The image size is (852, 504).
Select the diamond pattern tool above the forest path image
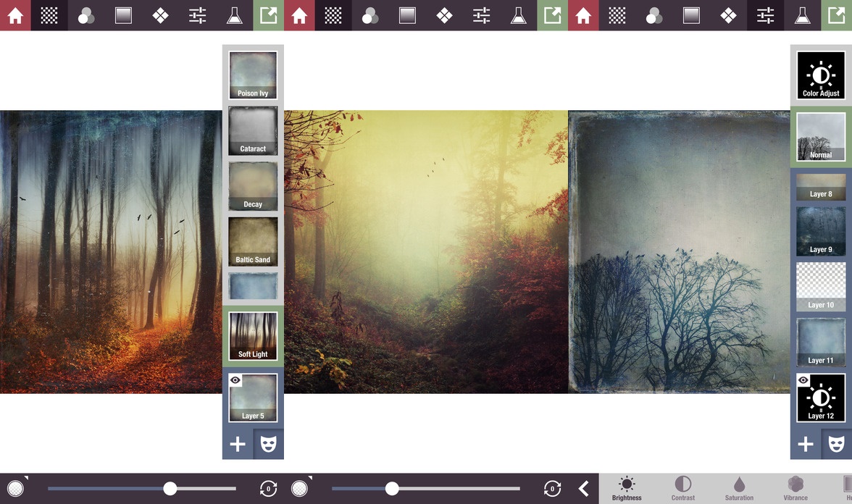click(x=160, y=15)
